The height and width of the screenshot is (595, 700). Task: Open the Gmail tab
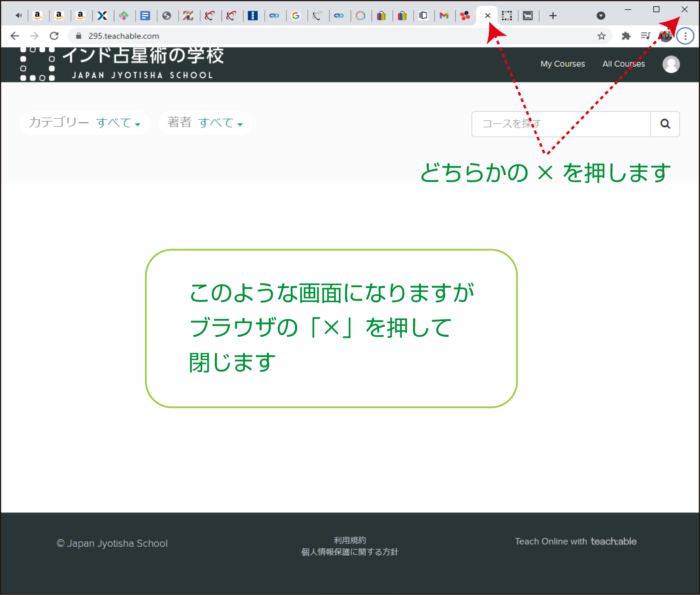[x=444, y=16]
